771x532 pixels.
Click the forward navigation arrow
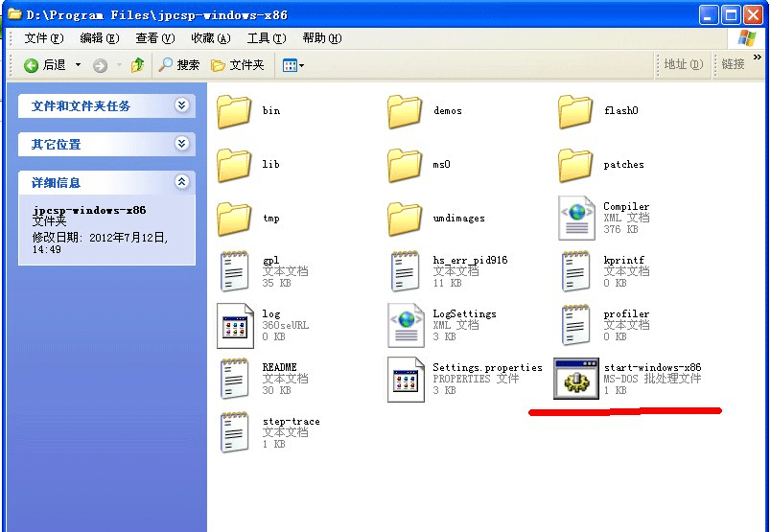point(100,65)
